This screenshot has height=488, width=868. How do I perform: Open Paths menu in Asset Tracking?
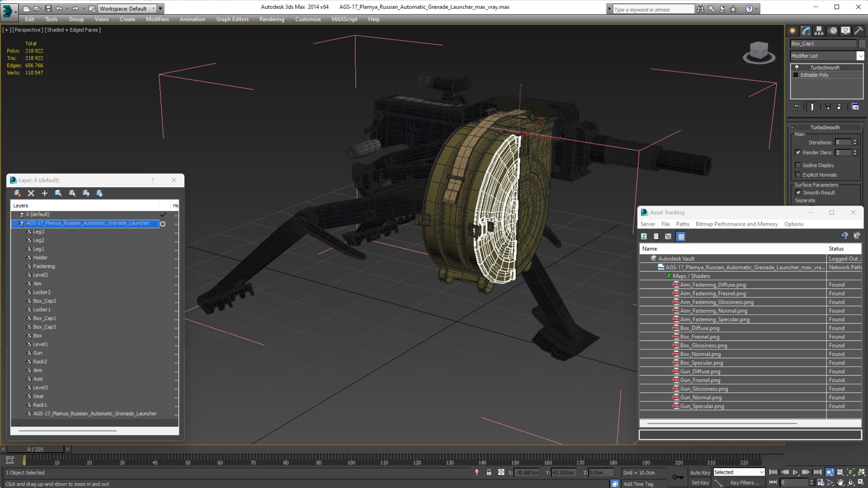coord(683,224)
